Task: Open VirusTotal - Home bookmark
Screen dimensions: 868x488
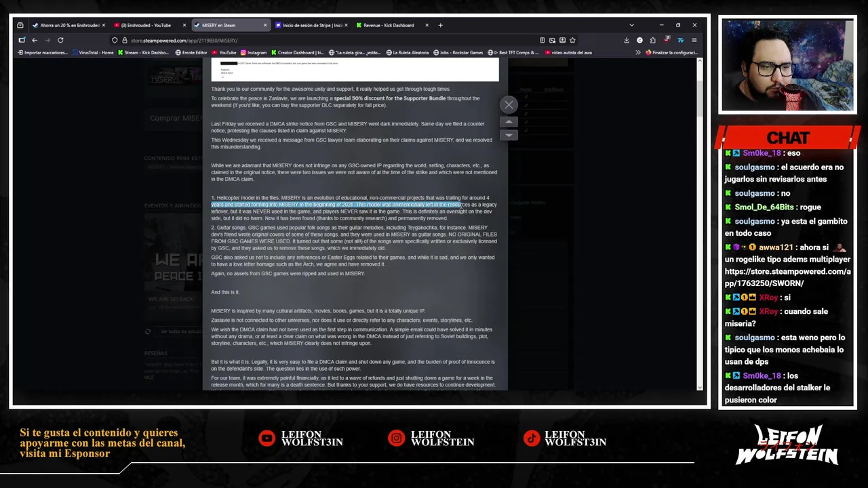Action: tap(92, 52)
